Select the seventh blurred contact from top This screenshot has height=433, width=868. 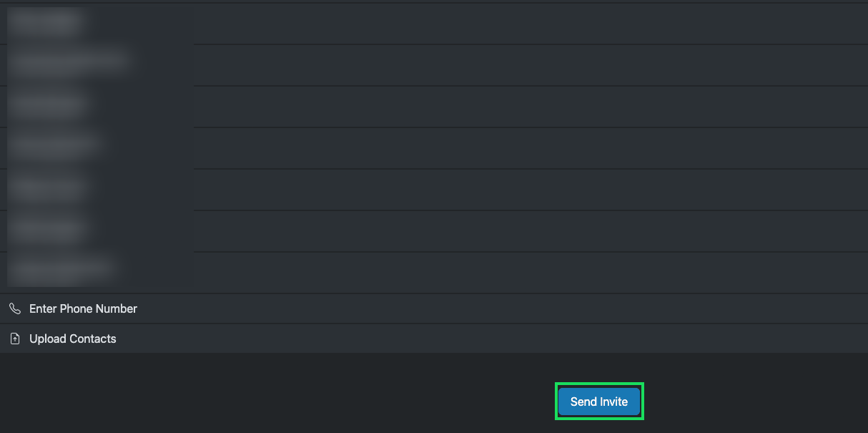(62, 270)
